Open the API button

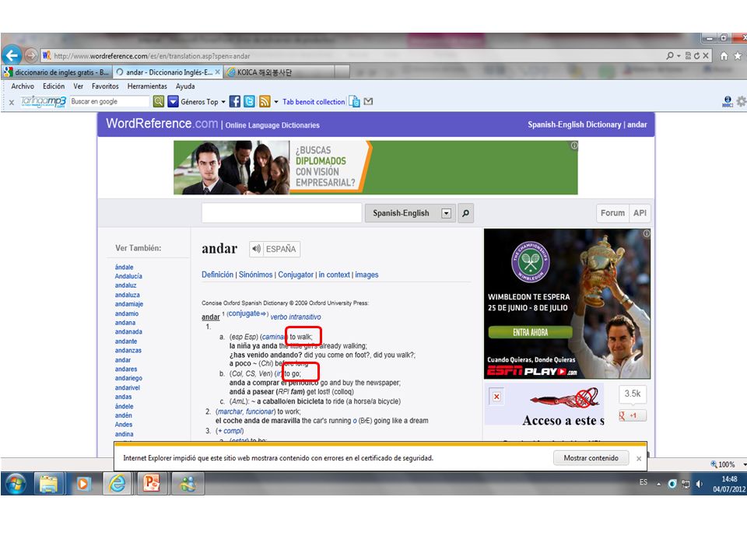point(640,213)
